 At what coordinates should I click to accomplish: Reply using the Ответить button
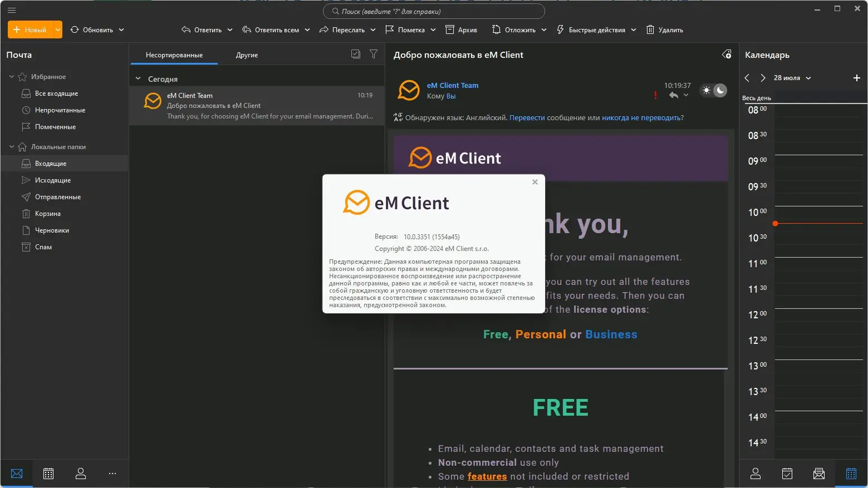202,30
